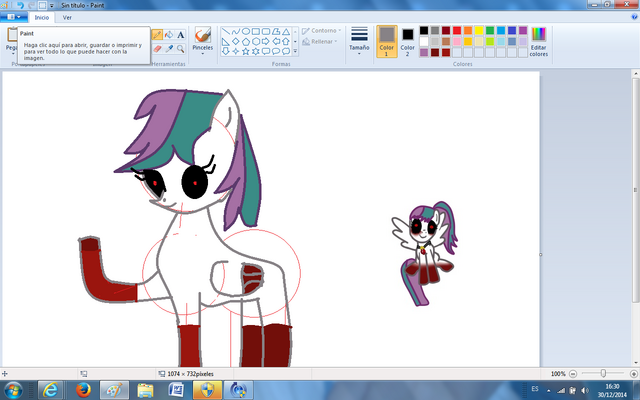
Task: Open the Paint application menu button
Action: point(14,17)
